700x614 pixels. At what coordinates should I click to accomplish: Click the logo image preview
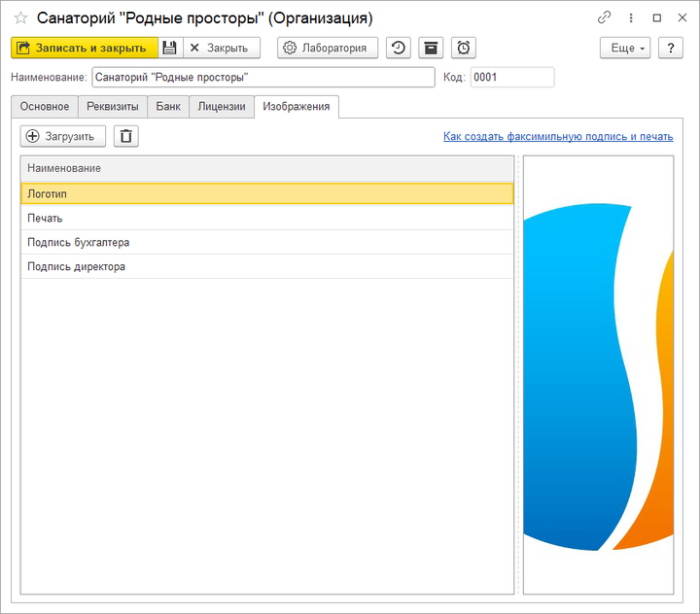click(x=598, y=374)
